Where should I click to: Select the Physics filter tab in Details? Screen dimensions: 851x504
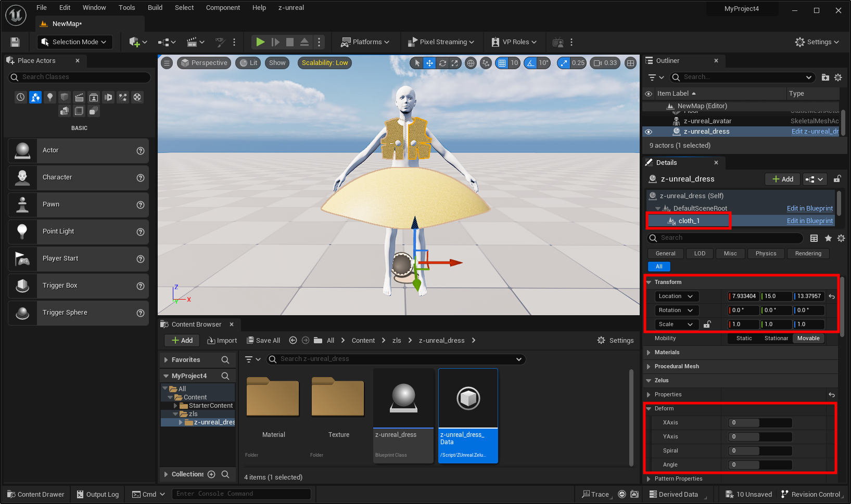[x=766, y=254]
